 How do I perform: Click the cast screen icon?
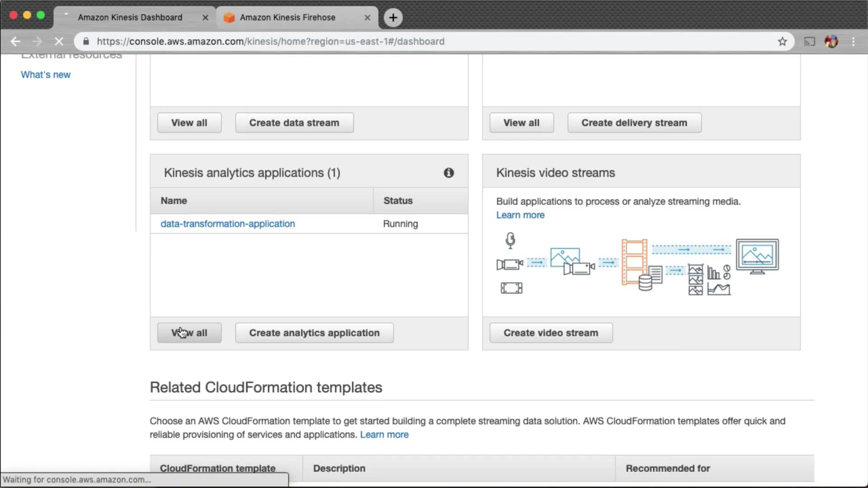tap(809, 42)
